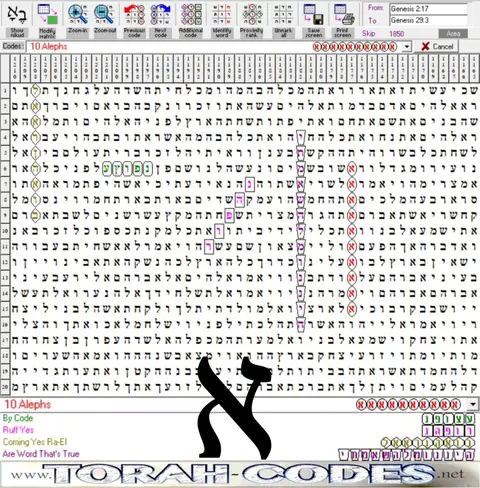Click the Save screen icon
The height and width of the screenshot is (488, 480).
point(314,14)
